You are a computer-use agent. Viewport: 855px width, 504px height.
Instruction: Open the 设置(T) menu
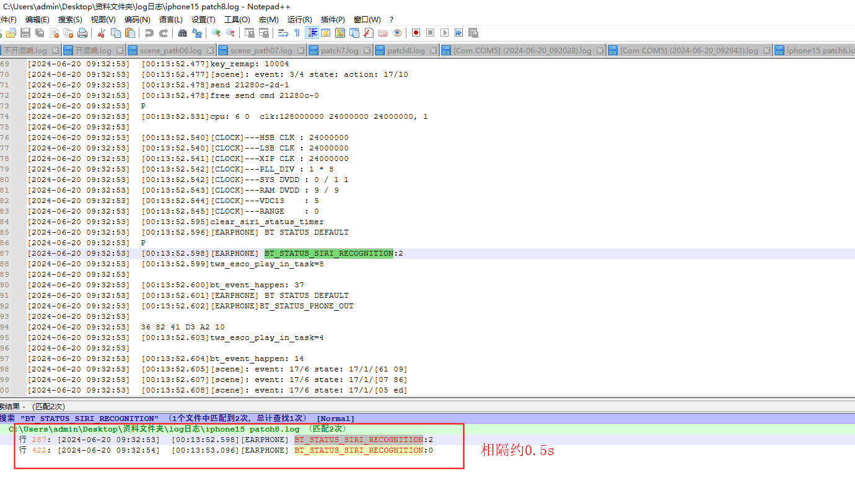(x=203, y=20)
